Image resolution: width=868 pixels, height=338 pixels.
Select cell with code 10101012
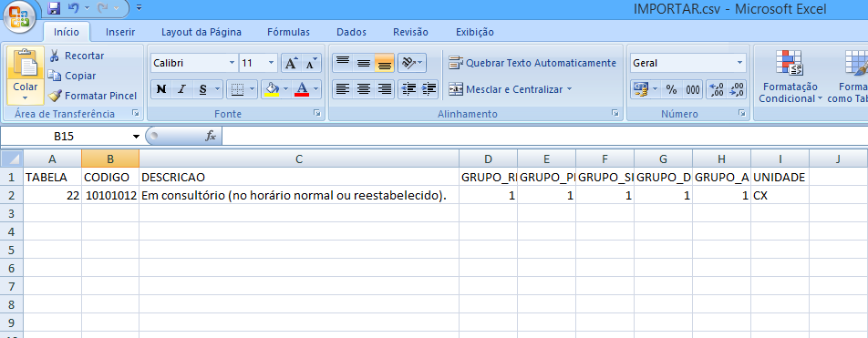(x=110, y=195)
